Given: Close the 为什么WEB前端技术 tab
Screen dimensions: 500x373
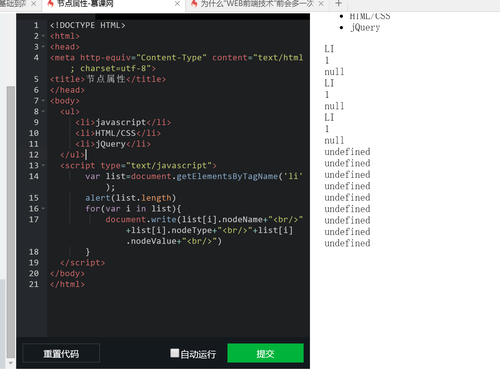Looking at the screenshot, I should coord(321,4).
